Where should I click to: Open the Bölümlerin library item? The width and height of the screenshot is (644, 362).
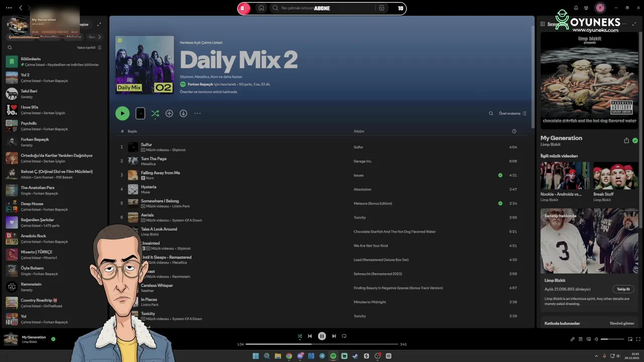55,62
